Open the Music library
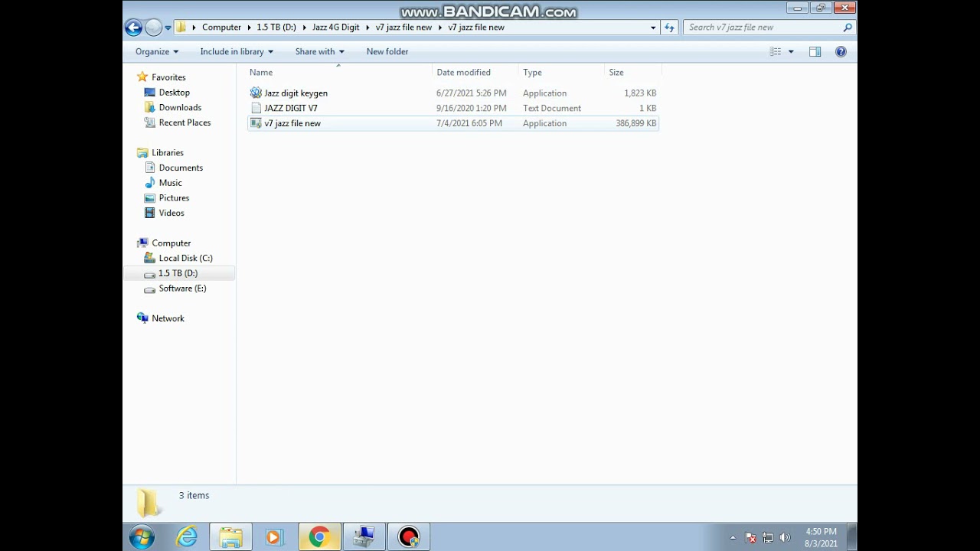The image size is (980, 551). click(x=170, y=183)
